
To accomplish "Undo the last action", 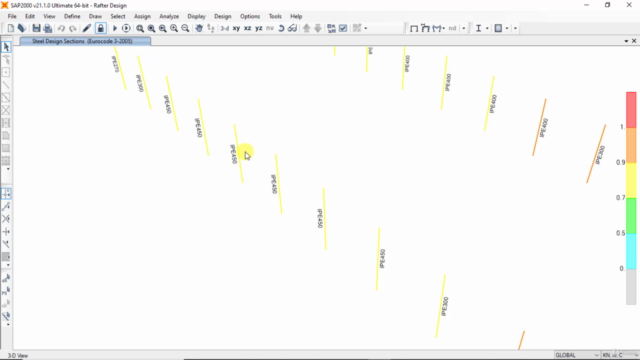I will (61, 28).
